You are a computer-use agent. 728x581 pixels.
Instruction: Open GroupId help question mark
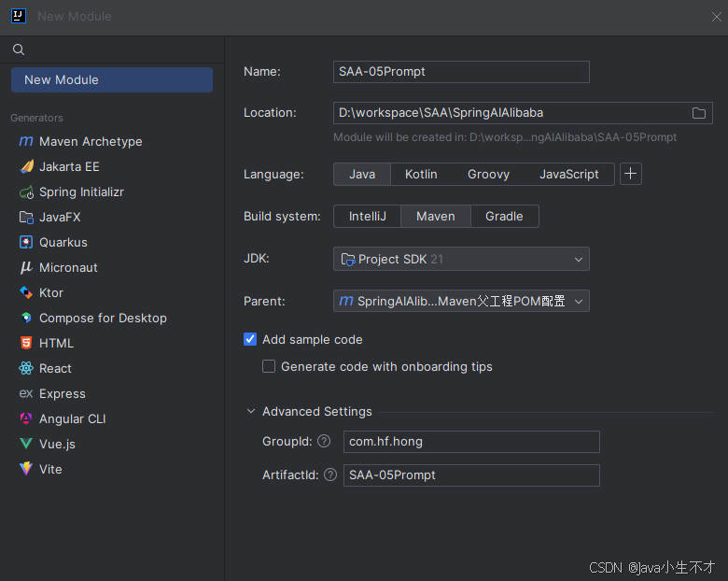tap(324, 441)
